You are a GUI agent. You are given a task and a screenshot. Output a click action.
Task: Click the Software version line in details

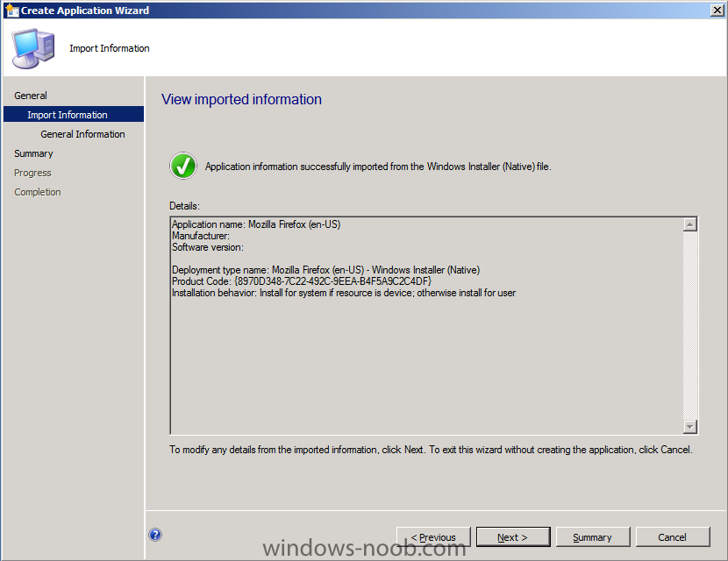pos(208,247)
